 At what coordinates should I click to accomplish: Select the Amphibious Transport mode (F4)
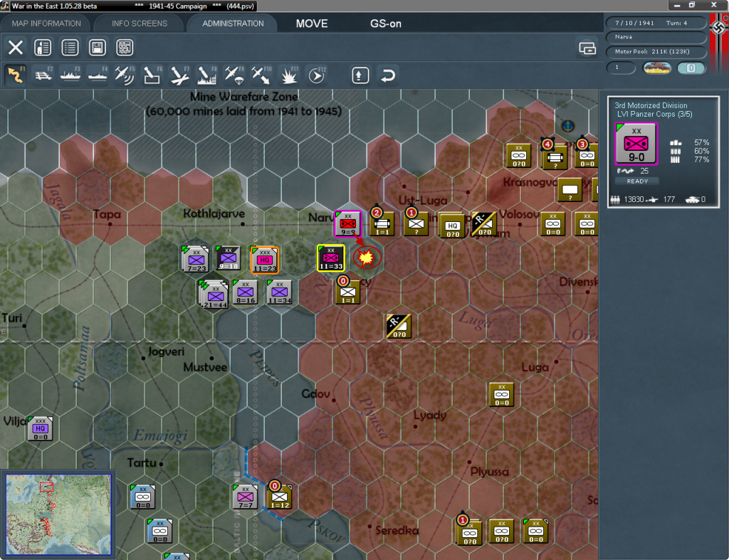coord(98,75)
